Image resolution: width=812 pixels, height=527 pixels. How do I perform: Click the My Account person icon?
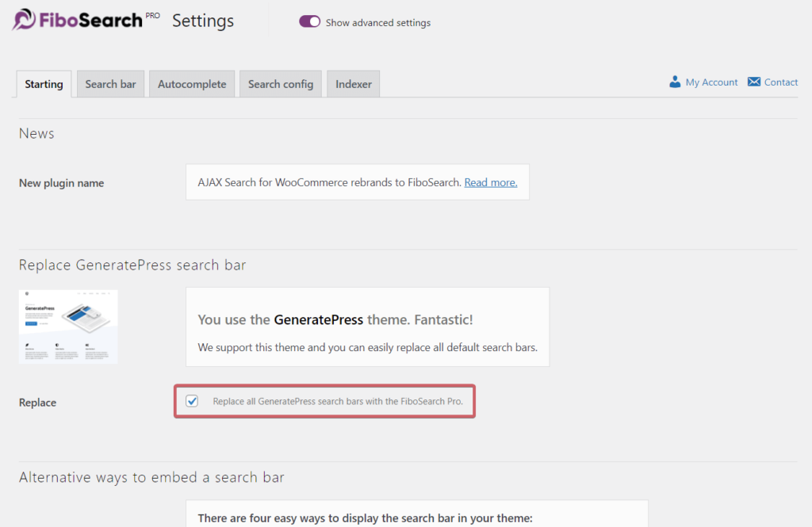pos(675,82)
